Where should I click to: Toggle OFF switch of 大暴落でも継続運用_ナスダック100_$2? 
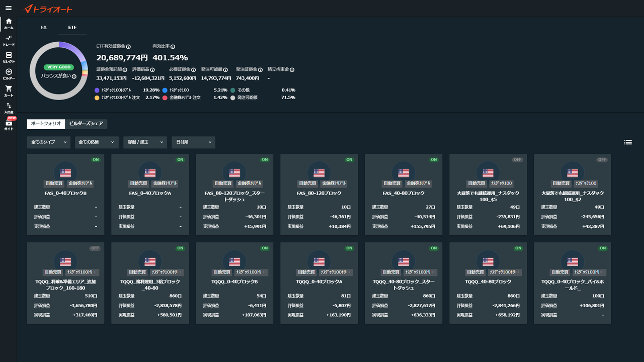[x=602, y=159]
